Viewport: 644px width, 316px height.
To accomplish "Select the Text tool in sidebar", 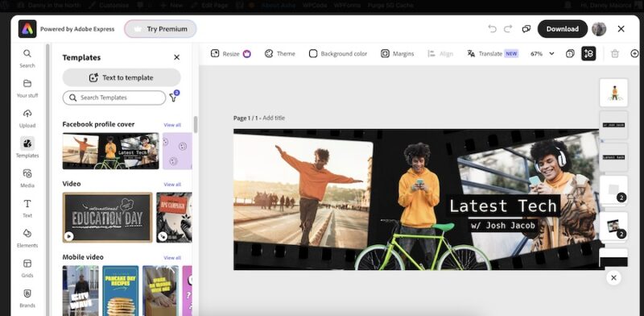I will [27, 208].
